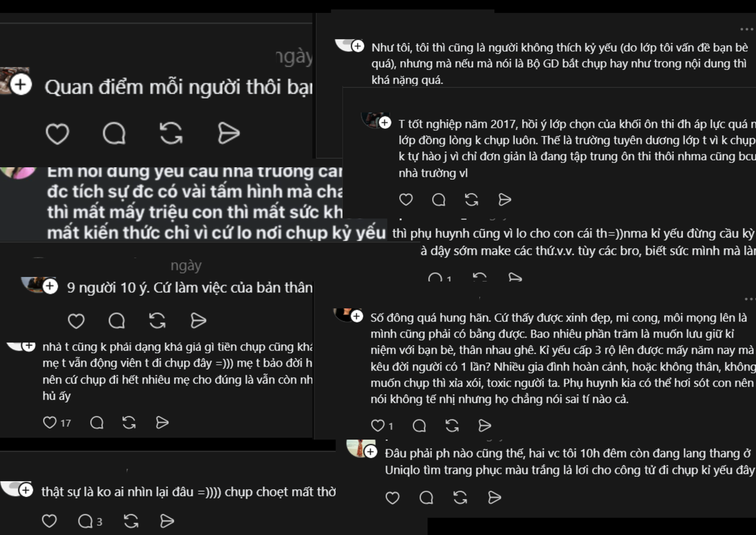Follow the author of "Như tôi" comment
Screen dimensions: 756x535
358,46
